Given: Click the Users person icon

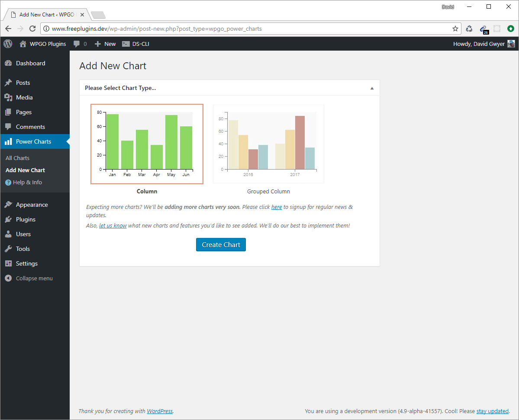Looking at the screenshot, I should click(x=8, y=234).
